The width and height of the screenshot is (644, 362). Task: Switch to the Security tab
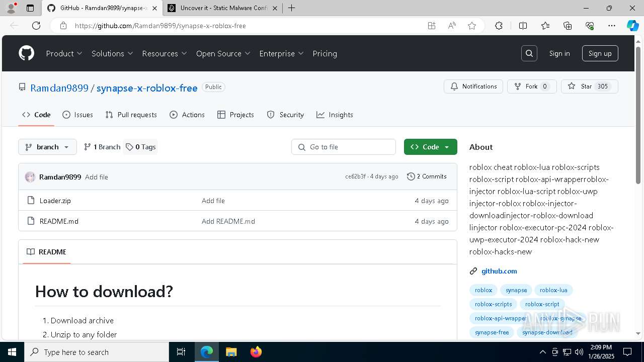click(x=285, y=115)
